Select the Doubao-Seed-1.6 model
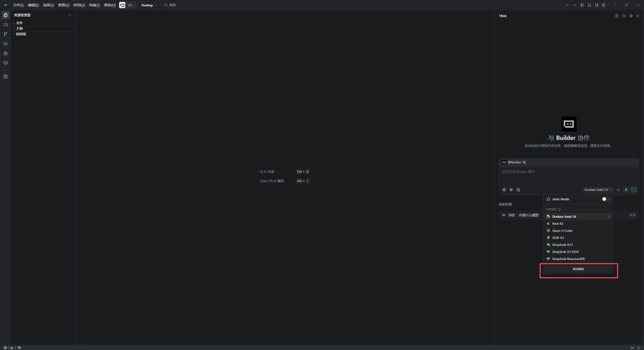This screenshot has width=644, height=350. [x=578, y=216]
